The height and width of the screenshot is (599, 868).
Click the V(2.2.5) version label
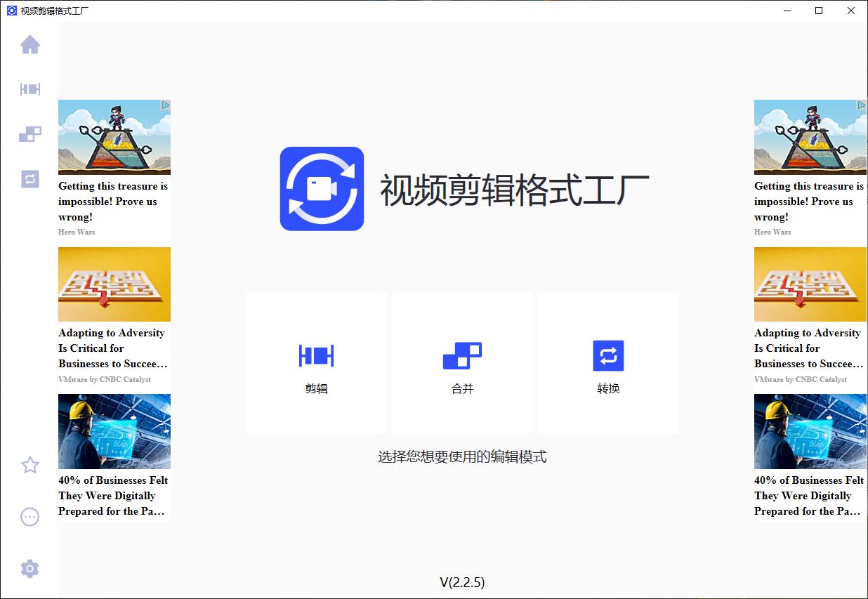pos(462,582)
